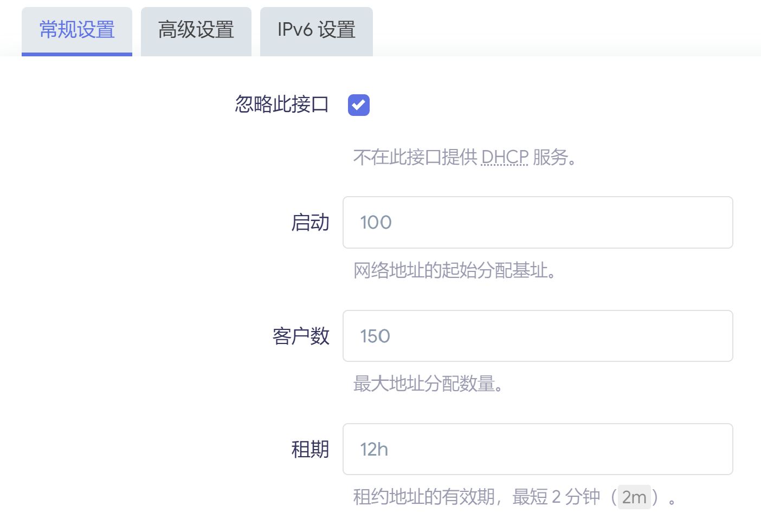Click the checkmark inside the blue checkbox
Image resolution: width=761 pixels, height=532 pixels.
click(x=359, y=105)
